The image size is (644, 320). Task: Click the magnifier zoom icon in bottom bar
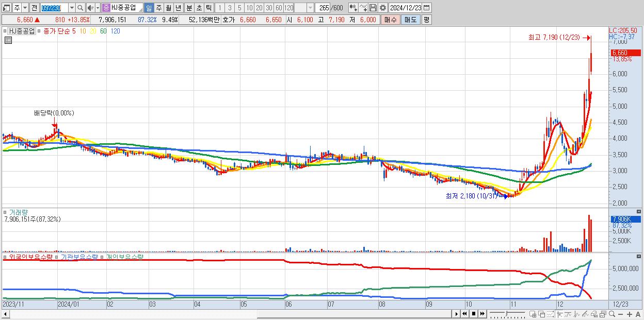[x=612, y=314]
